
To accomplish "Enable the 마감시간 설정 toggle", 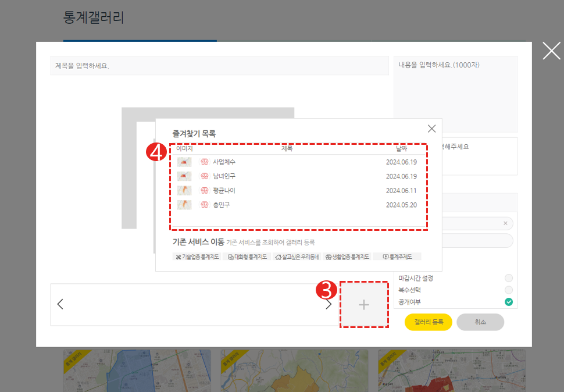I will (509, 278).
